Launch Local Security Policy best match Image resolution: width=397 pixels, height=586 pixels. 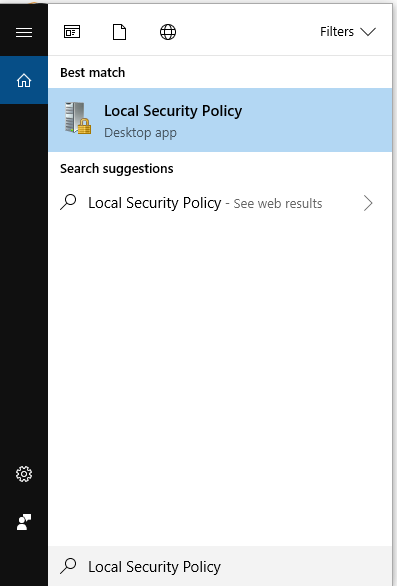pyautogui.click(x=220, y=120)
